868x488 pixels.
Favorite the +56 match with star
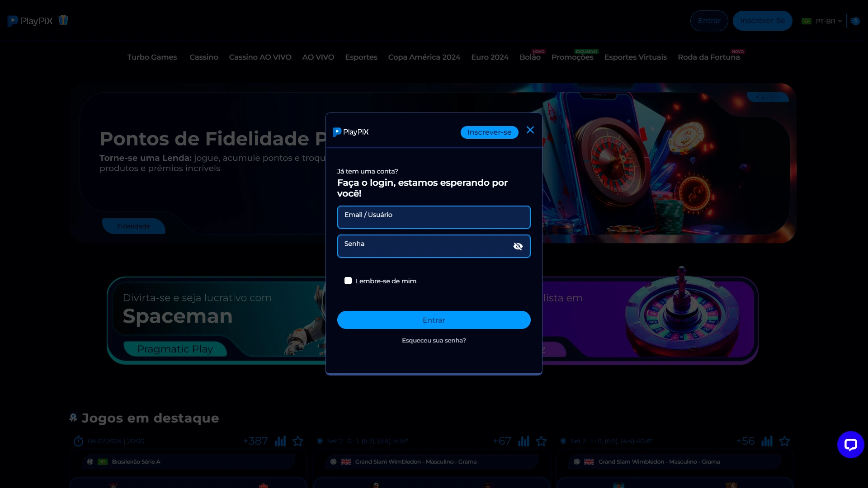pos(784,441)
